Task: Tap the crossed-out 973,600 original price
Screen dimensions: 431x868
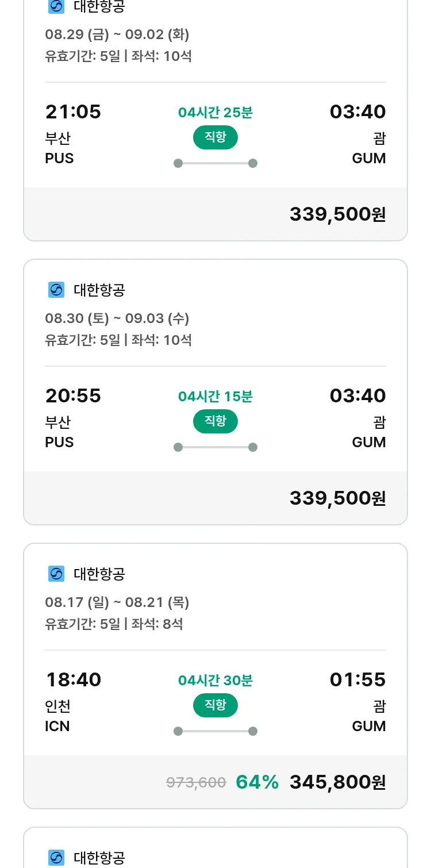Action: click(x=196, y=782)
